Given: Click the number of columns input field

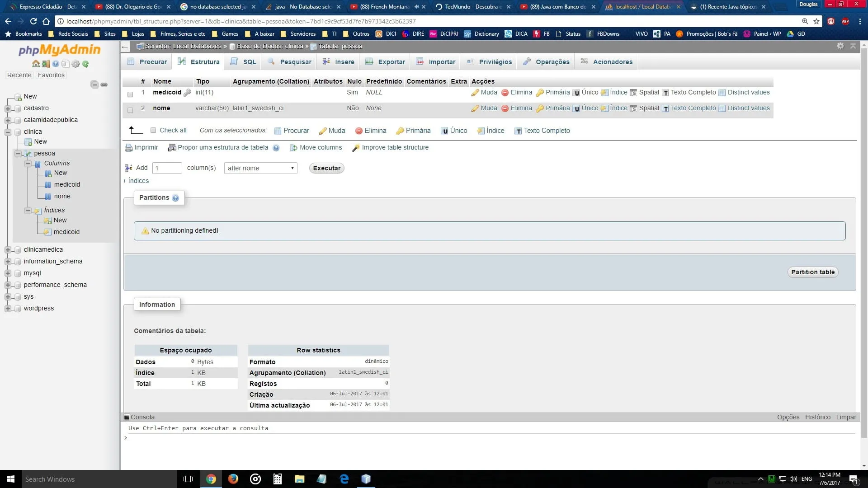Looking at the screenshot, I should click(167, 168).
